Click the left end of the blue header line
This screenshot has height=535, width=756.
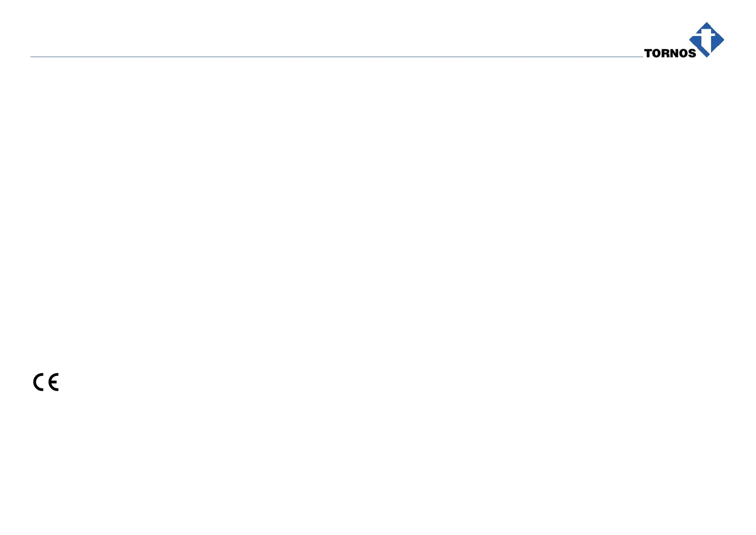click(x=31, y=57)
